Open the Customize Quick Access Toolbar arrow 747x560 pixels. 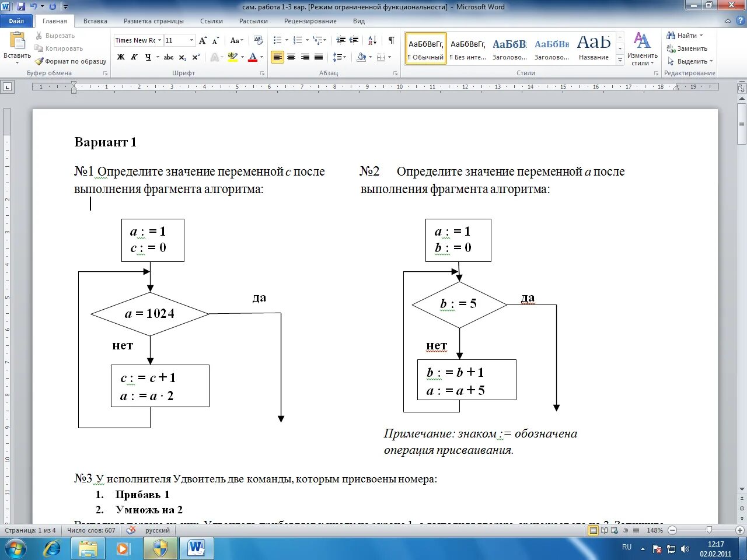(65, 7)
